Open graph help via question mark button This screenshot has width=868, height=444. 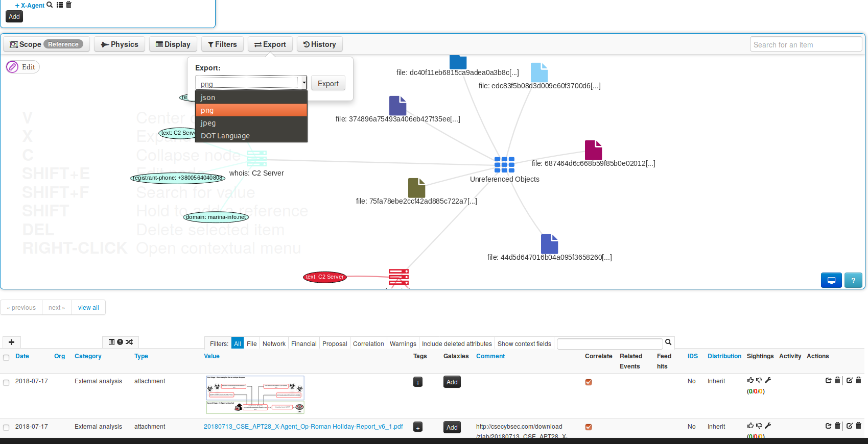tap(853, 280)
